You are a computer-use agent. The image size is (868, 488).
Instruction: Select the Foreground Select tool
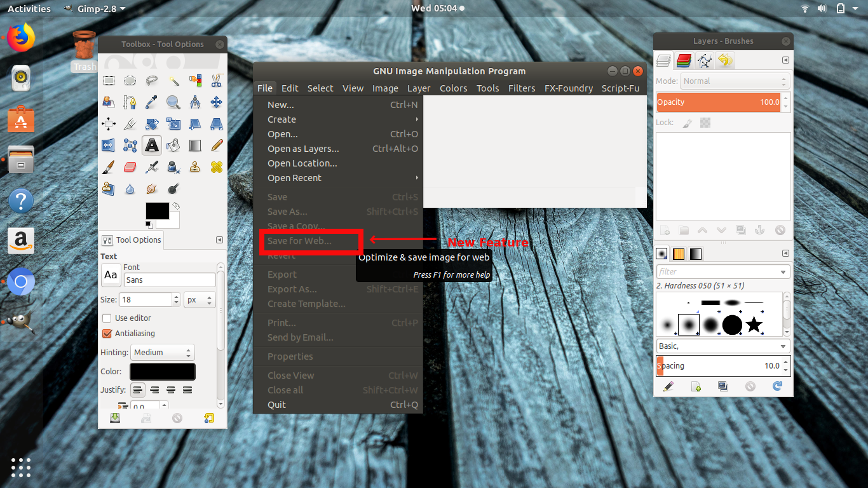(x=109, y=102)
